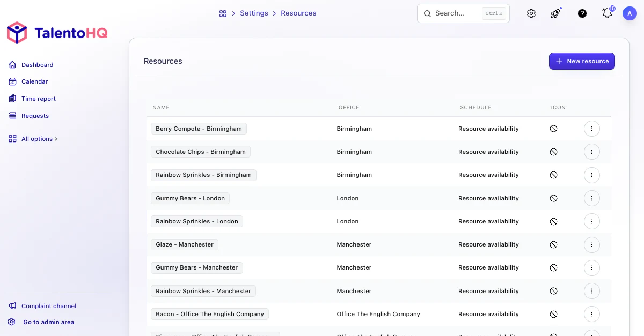Open Requests from sidebar
644x336 pixels.
(35, 116)
